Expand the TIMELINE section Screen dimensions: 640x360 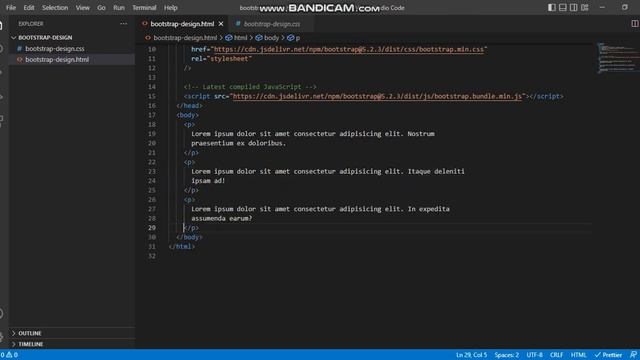point(31,344)
